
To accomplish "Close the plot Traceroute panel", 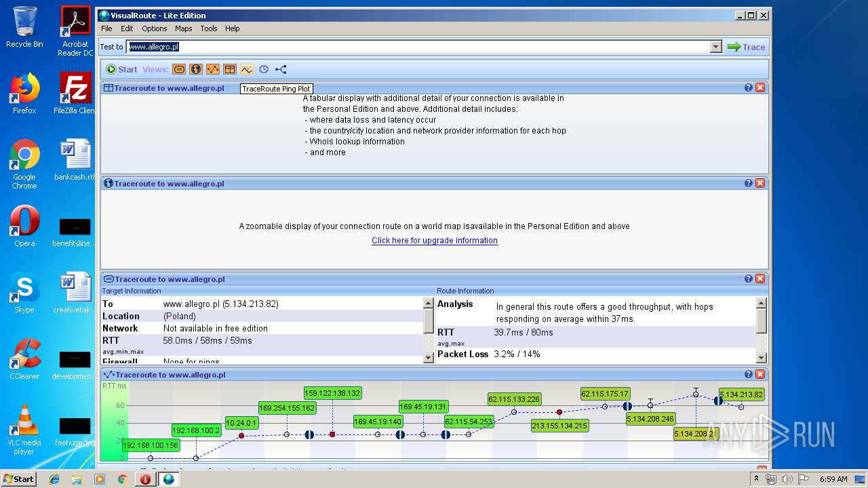I will coord(760,374).
